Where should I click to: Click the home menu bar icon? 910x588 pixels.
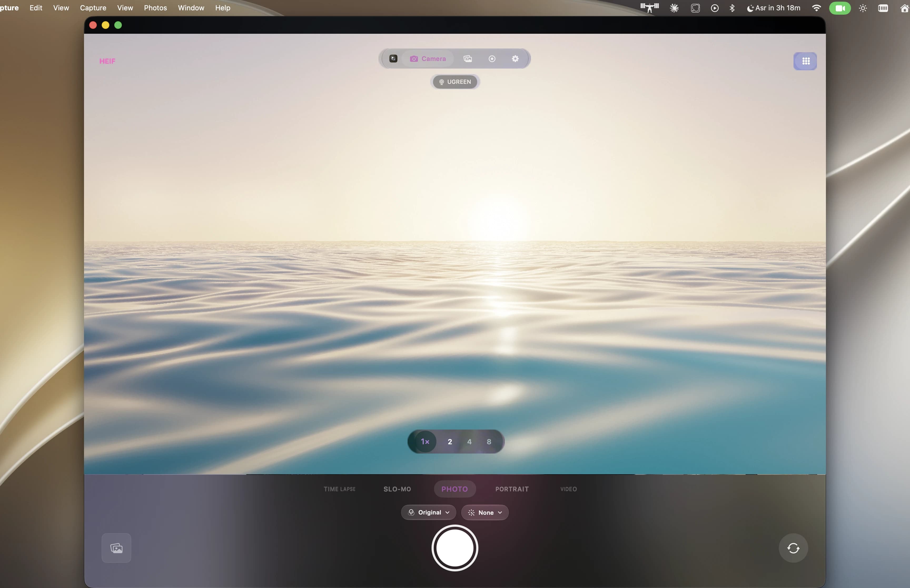tap(905, 8)
